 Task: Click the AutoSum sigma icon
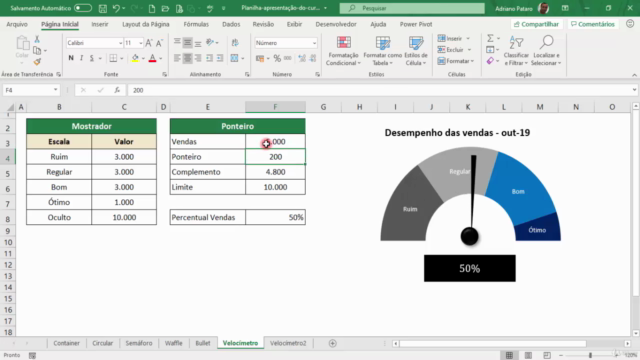[490, 38]
